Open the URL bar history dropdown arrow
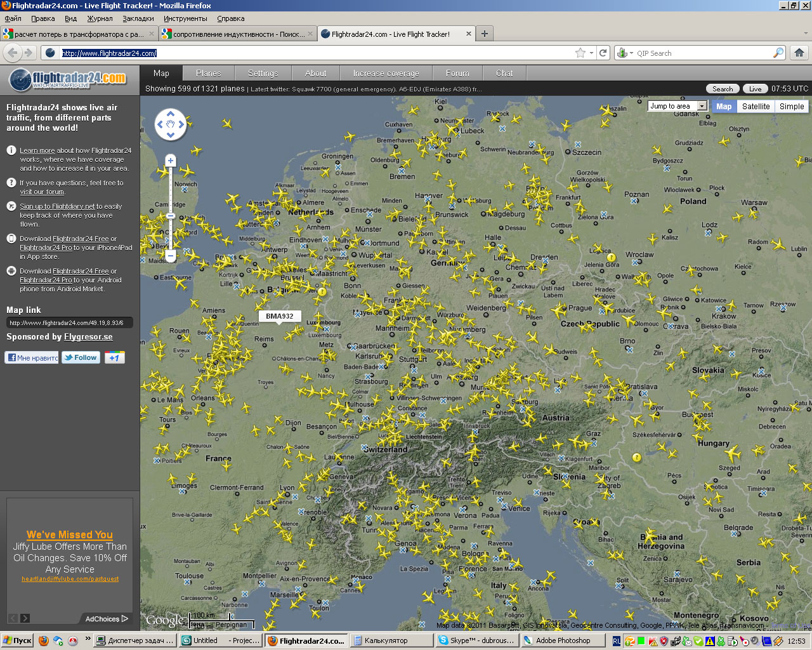Screen dimensions: 812x650 [x=591, y=53]
